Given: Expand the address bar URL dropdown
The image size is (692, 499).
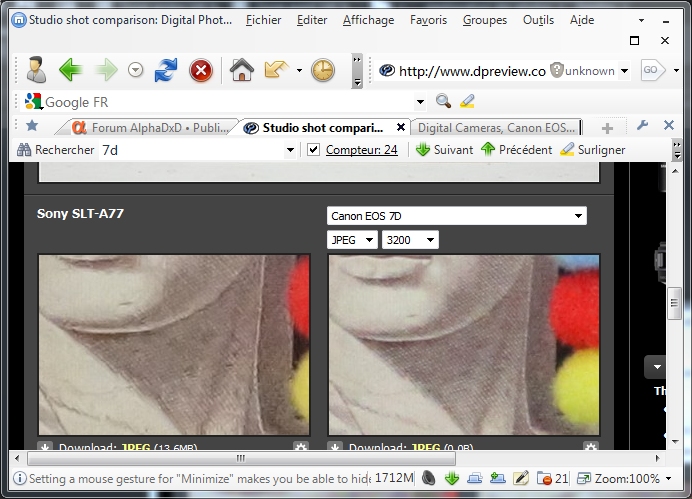Looking at the screenshot, I should tap(624, 71).
